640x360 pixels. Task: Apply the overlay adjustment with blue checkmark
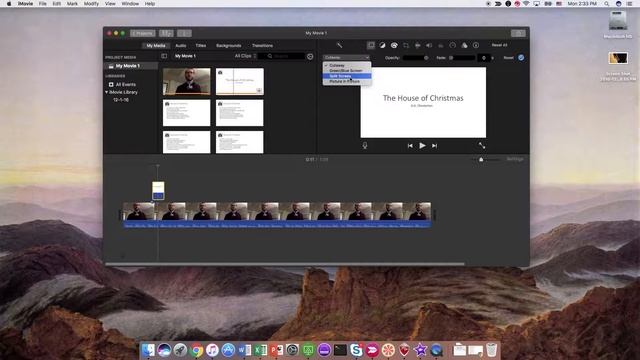521,58
